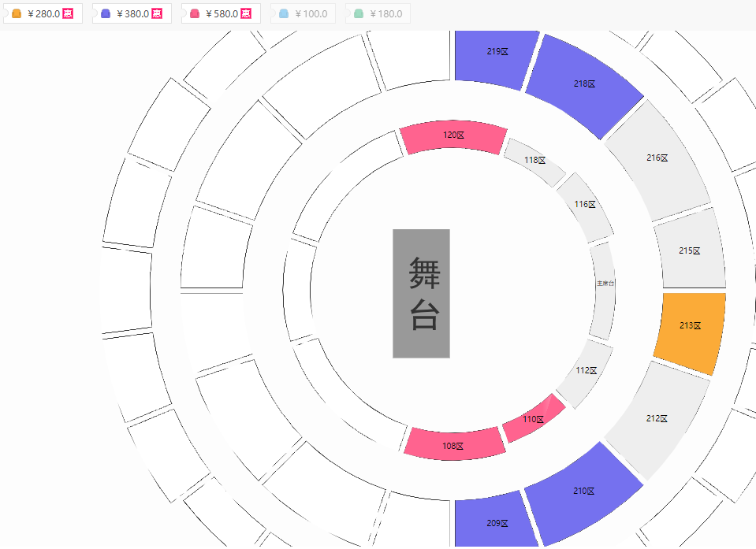Select the pink 108区 section

click(453, 444)
